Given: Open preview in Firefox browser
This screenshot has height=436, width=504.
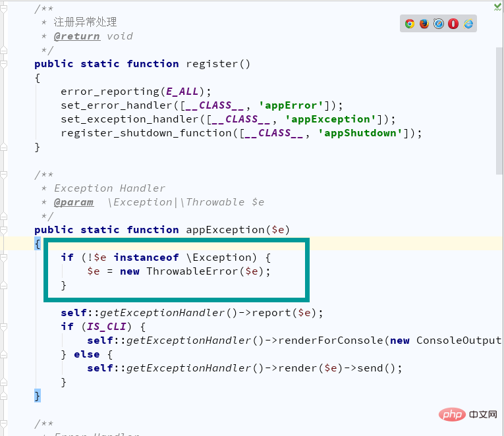Looking at the screenshot, I should [424, 24].
